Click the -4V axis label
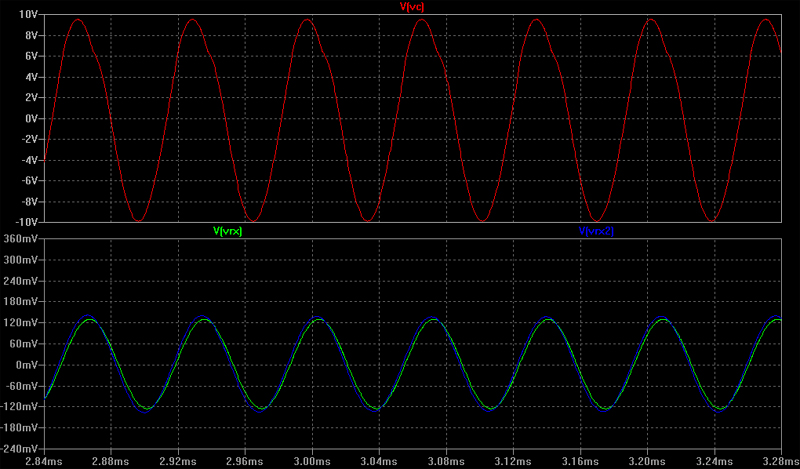This screenshot has width=800, height=469. click(x=29, y=160)
